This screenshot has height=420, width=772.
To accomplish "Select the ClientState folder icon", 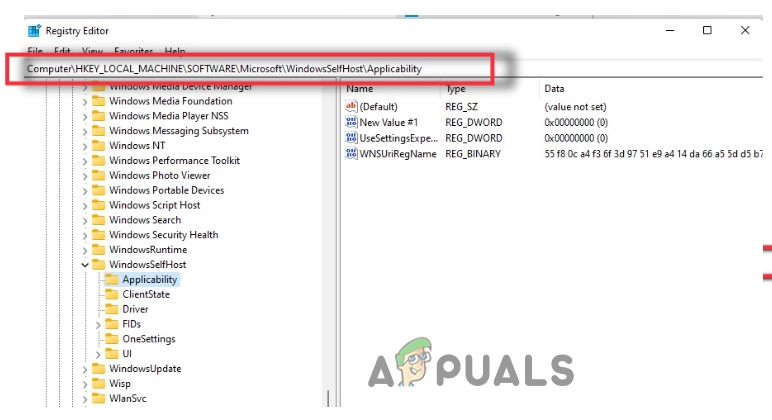I will [112, 294].
